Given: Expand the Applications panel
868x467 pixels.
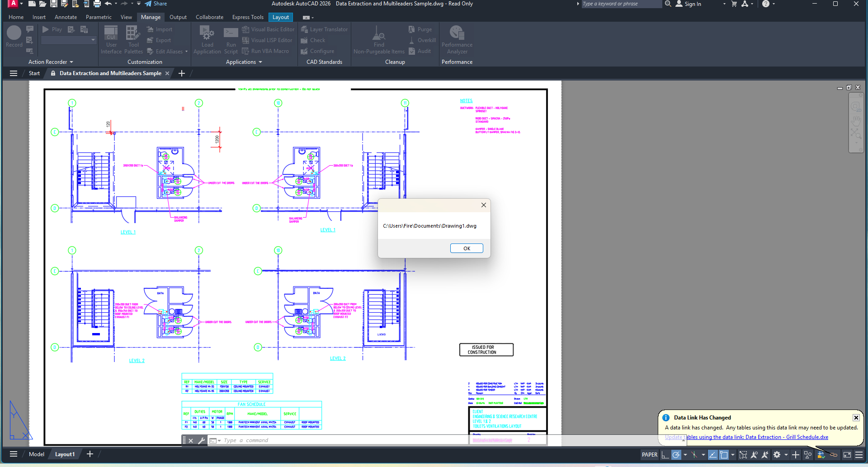Looking at the screenshot, I should tap(244, 62).
